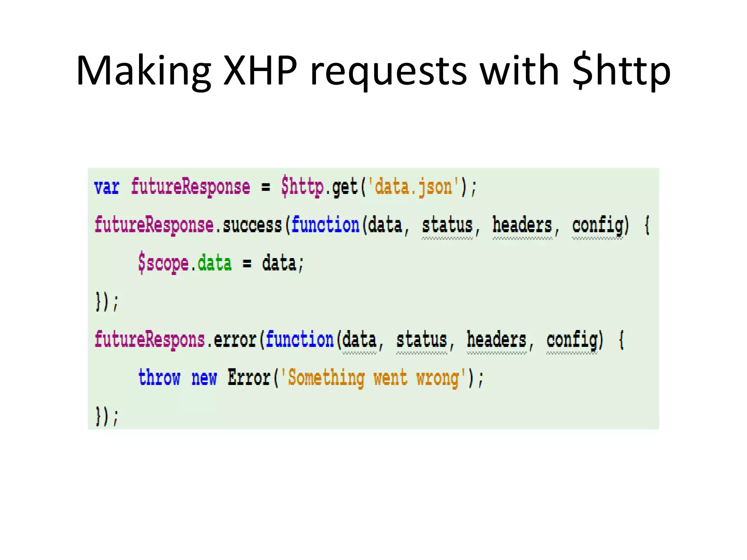Screen dimensions: 747x560
Task: Click 'function' keyword in error line
Action: click(x=299, y=339)
